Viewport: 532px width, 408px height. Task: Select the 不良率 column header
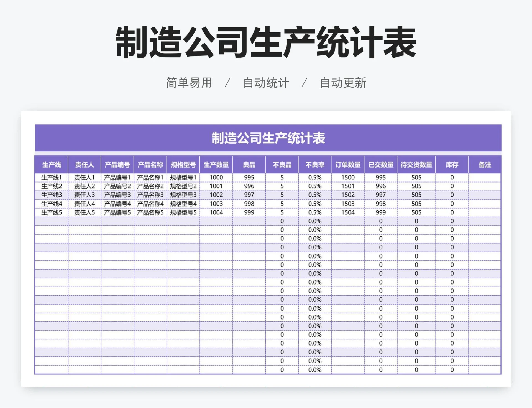(x=315, y=164)
